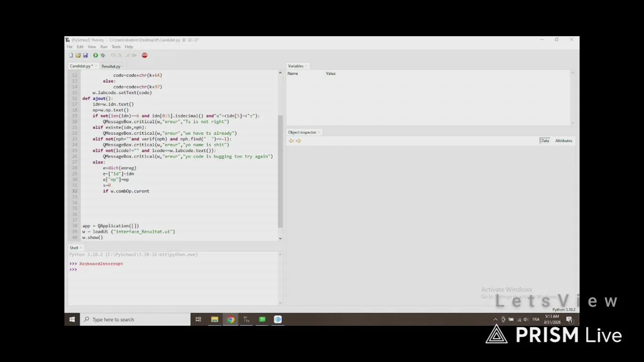
Task: Switch to Thonny in the taskbar
Action: pos(246,319)
